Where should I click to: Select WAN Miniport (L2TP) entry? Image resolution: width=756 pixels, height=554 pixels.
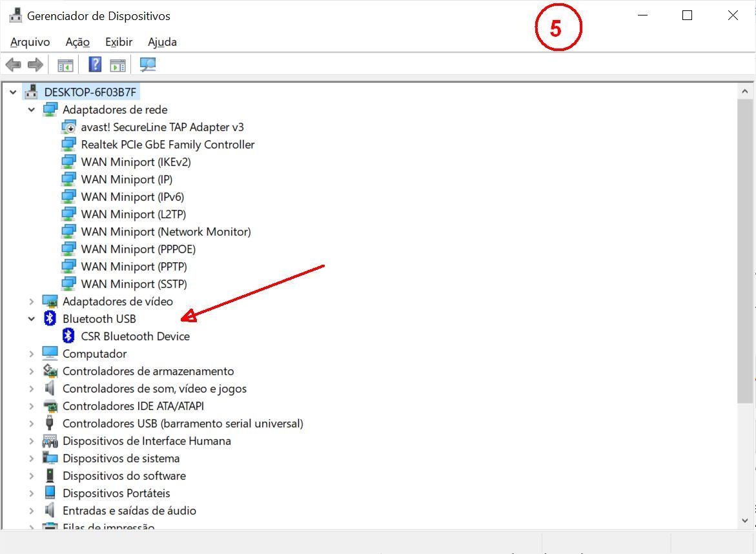point(133,214)
